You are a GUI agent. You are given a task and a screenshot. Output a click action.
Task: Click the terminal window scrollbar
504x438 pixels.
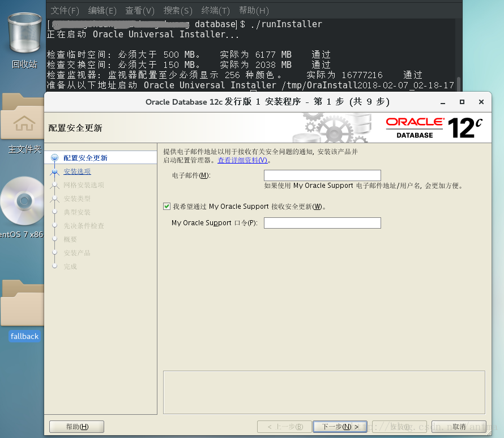[459, 84]
